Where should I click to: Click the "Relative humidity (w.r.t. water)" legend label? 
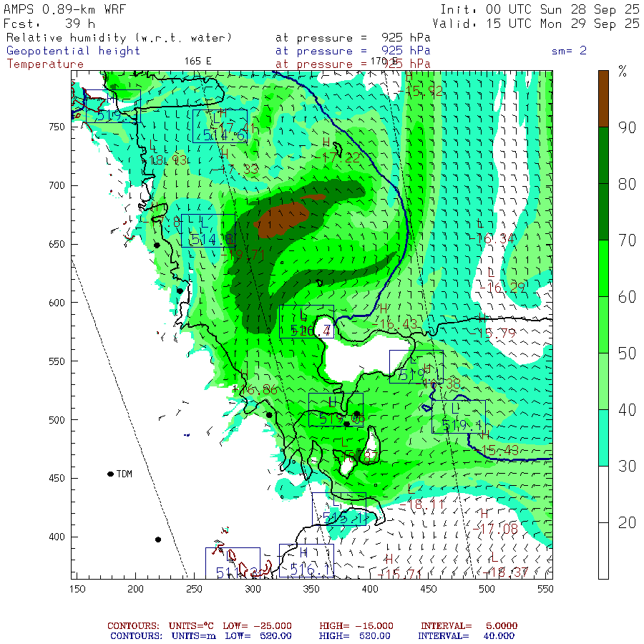pos(119,38)
